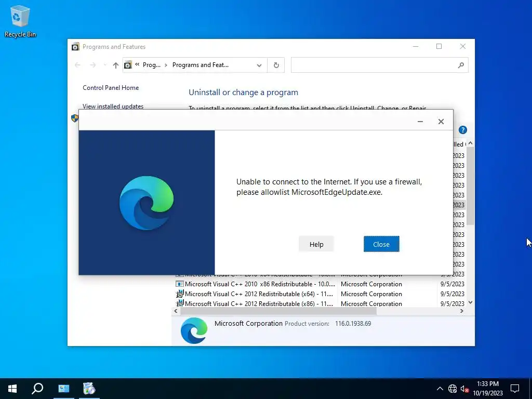Click the Control Panel icon in address bar

click(x=128, y=65)
